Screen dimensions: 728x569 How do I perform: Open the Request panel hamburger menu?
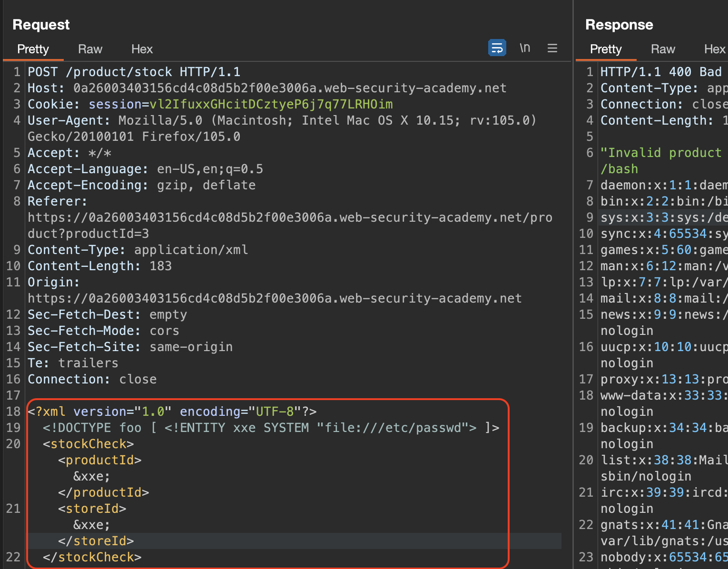coord(552,48)
